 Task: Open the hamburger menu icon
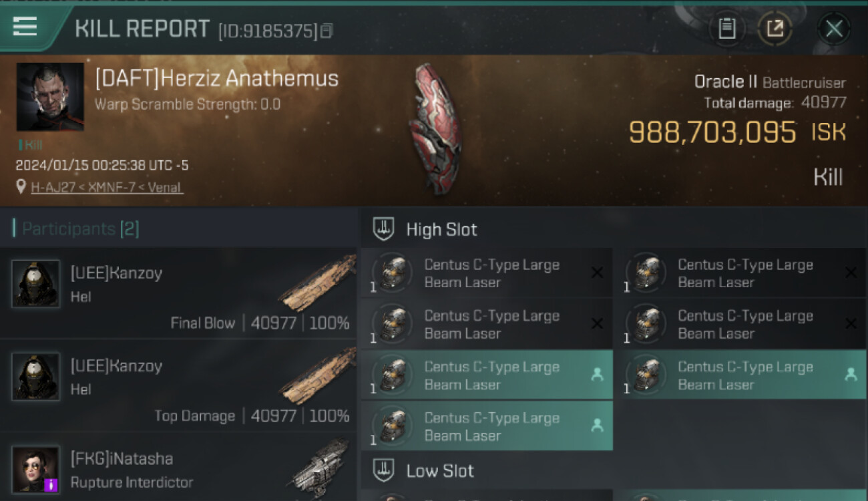[25, 27]
